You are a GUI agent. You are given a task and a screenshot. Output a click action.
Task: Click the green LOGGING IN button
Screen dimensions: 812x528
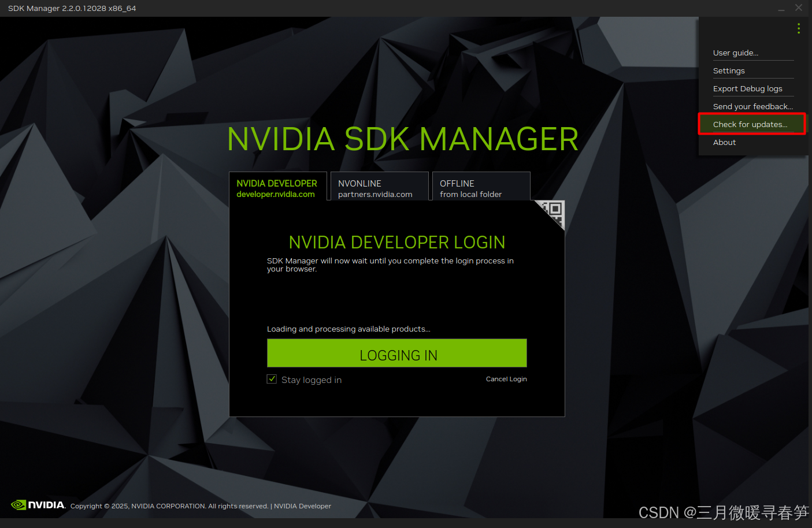(397, 353)
